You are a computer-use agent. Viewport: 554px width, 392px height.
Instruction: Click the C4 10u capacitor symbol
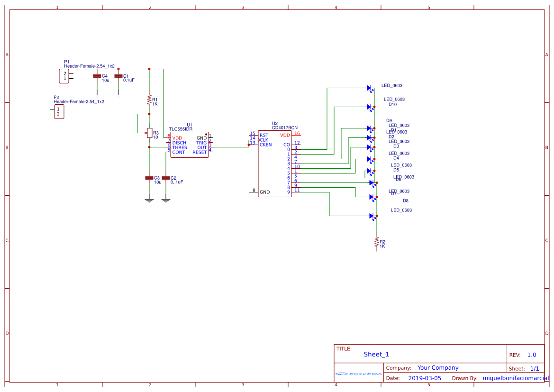click(x=97, y=76)
